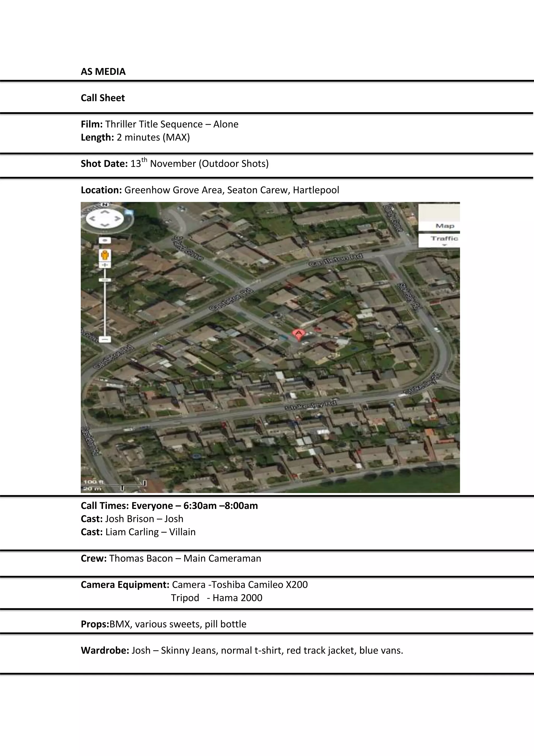Open the Traffic dropdown arrow

coord(444,245)
